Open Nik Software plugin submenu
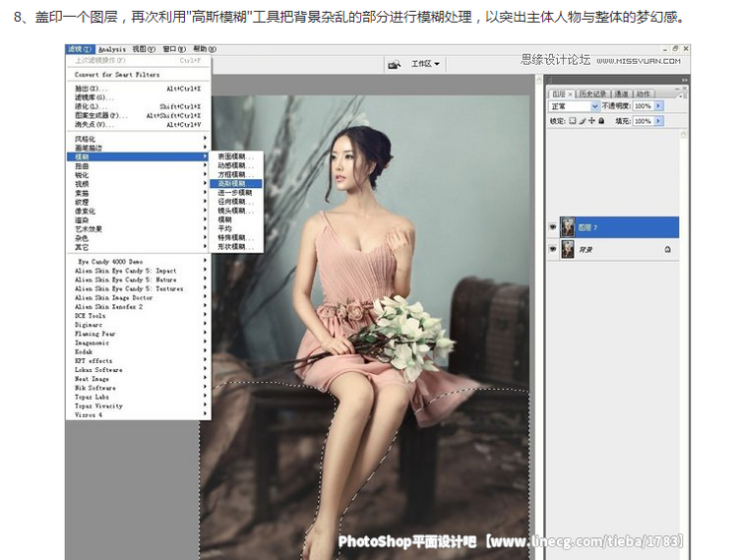Image resolution: width=738 pixels, height=560 pixels. [x=138, y=388]
